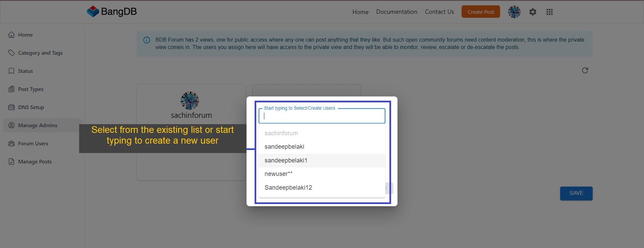Open Documentation link
Screen dimensions: 644x248
(397, 12)
